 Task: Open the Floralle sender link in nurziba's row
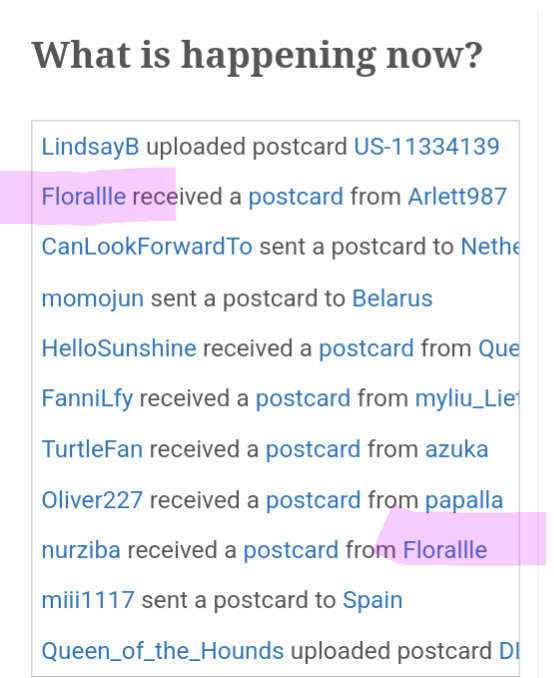click(x=445, y=550)
